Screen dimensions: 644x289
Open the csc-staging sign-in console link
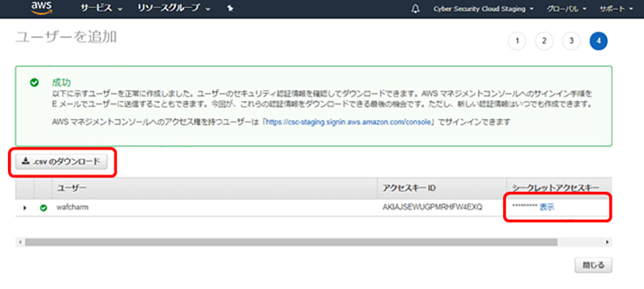pos(347,122)
